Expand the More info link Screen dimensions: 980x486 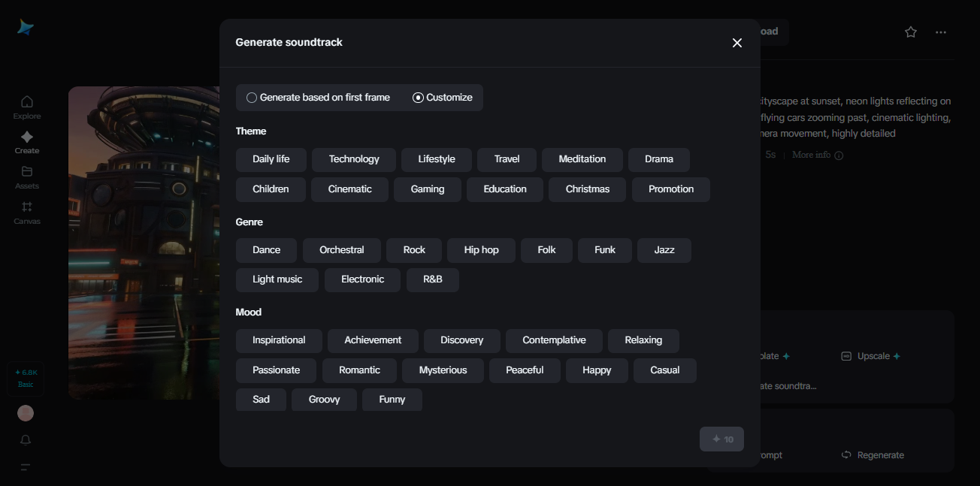pos(817,155)
